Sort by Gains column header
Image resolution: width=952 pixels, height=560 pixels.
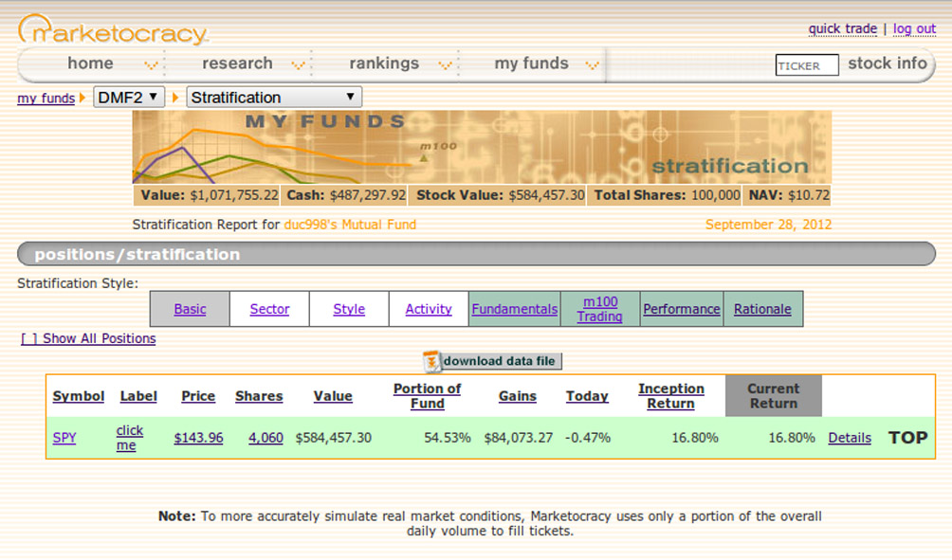518,395
